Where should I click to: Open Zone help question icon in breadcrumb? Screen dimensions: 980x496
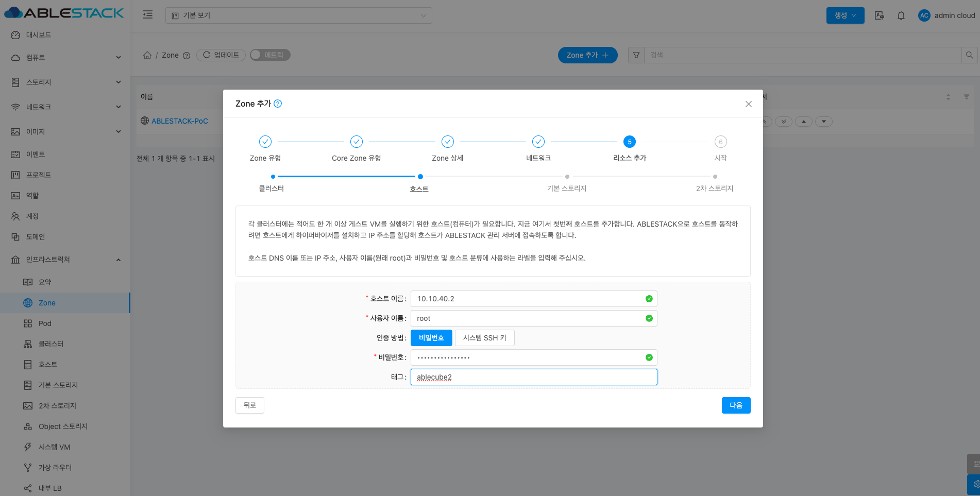point(187,56)
